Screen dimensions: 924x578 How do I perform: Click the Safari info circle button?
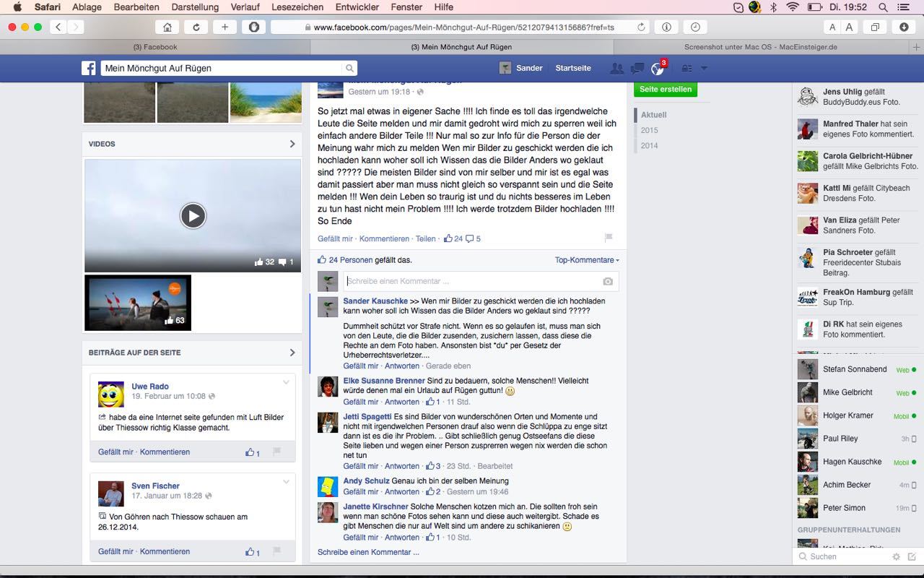click(667, 27)
